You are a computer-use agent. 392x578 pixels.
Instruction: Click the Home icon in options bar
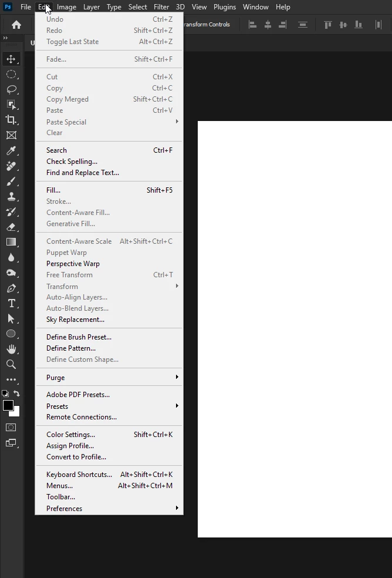pyautogui.click(x=16, y=25)
